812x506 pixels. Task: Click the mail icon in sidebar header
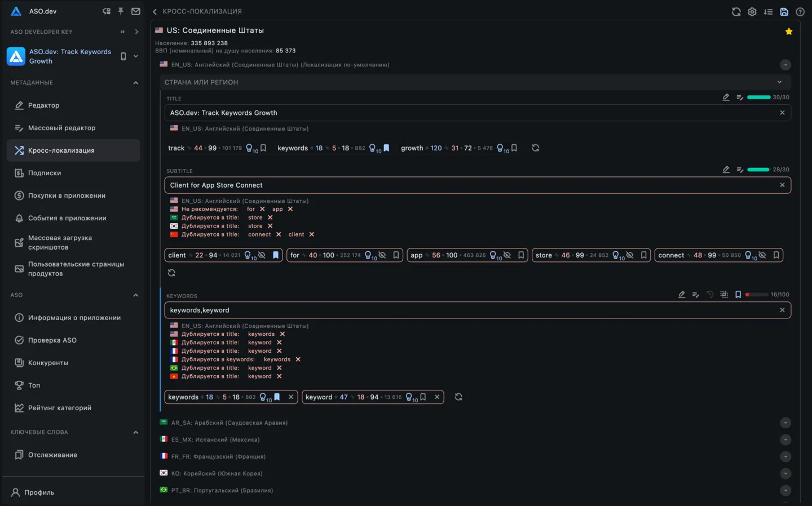click(x=136, y=11)
